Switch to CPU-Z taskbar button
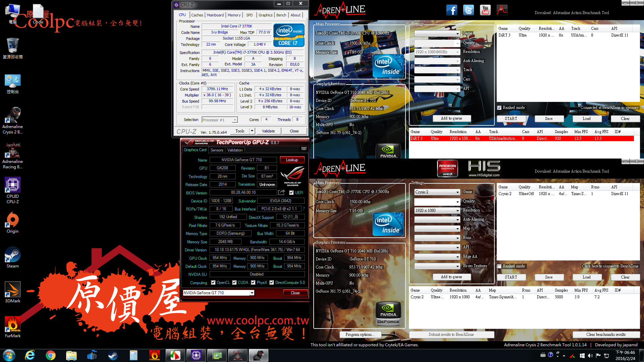 point(196,355)
